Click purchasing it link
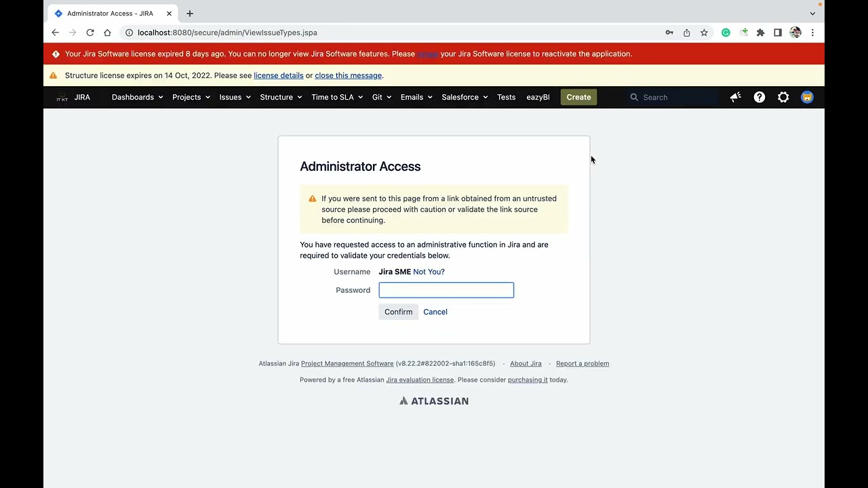Image resolution: width=868 pixels, height=488 pixels. [x=528, y=380]
